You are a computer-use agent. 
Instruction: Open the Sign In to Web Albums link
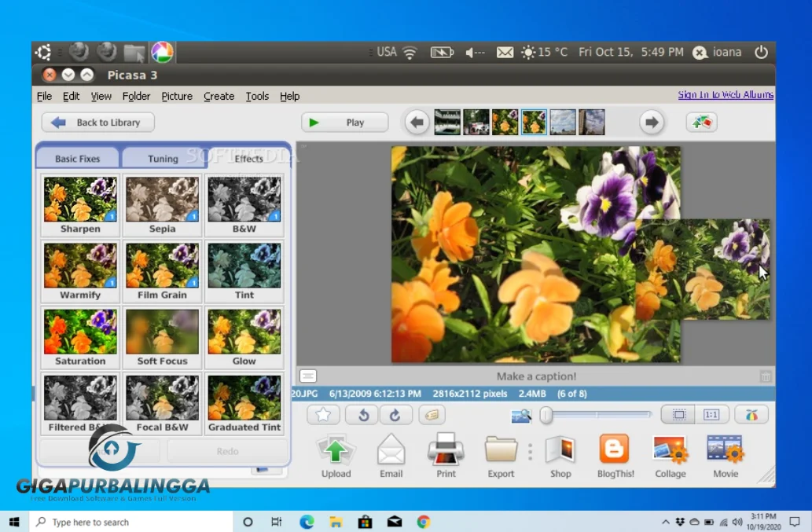725,94
